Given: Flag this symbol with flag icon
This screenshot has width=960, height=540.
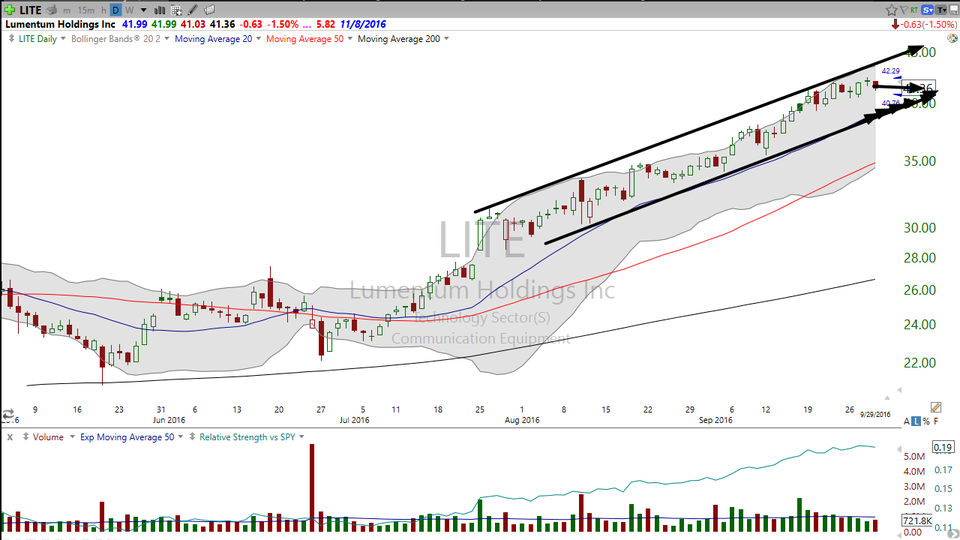Looking at the screenshot, I should coord(904,10).
